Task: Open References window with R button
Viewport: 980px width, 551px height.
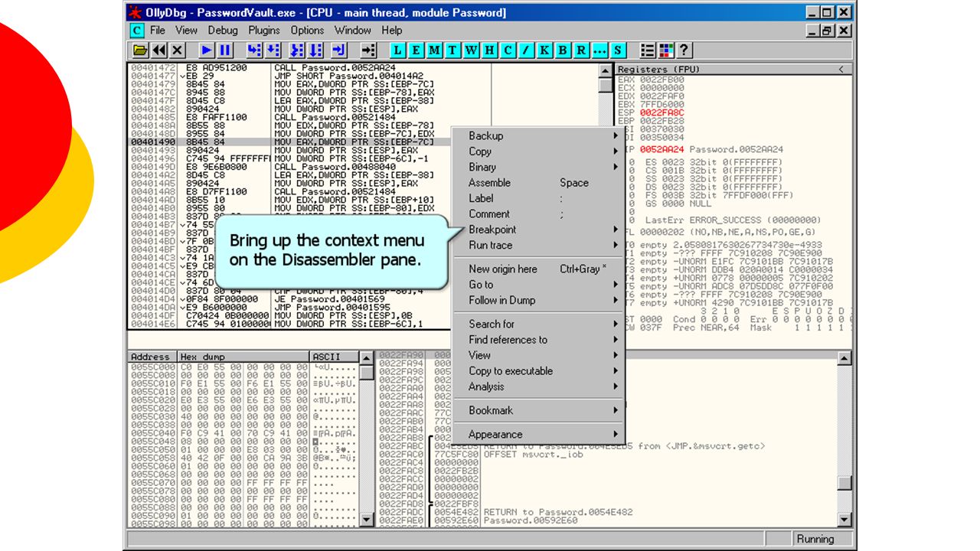Action: coord(582,51)
